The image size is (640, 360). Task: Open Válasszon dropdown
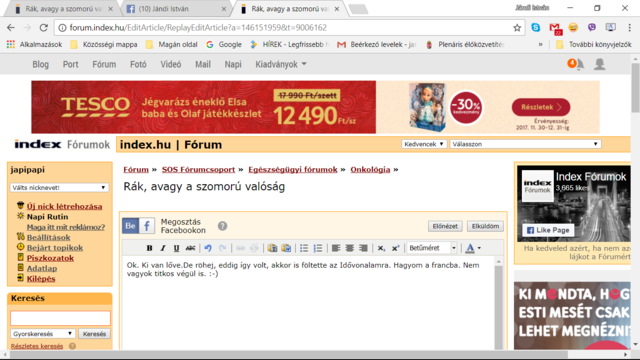pyautogui.click(x=525, y=144)
